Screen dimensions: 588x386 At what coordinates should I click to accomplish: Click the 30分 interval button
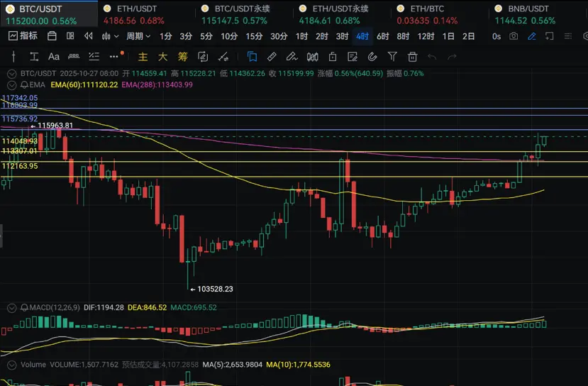279,36
